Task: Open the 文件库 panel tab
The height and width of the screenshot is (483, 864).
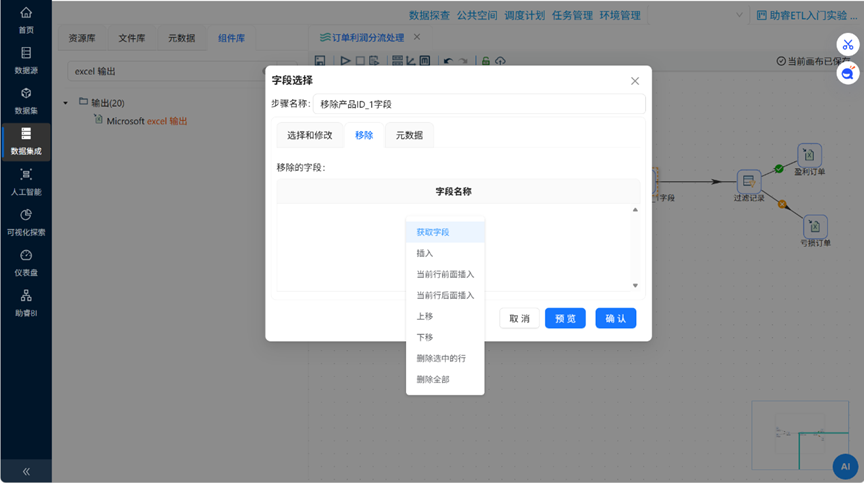Action: (x=132, y=38)
